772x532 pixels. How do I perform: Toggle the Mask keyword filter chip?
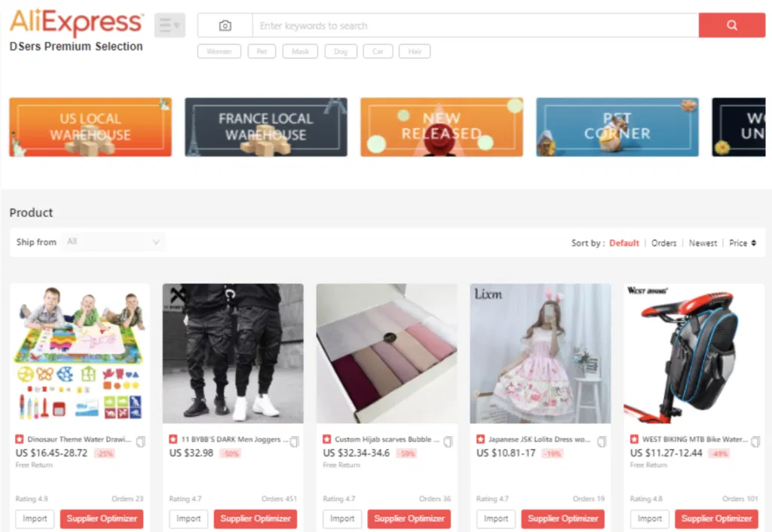(301, 51)
